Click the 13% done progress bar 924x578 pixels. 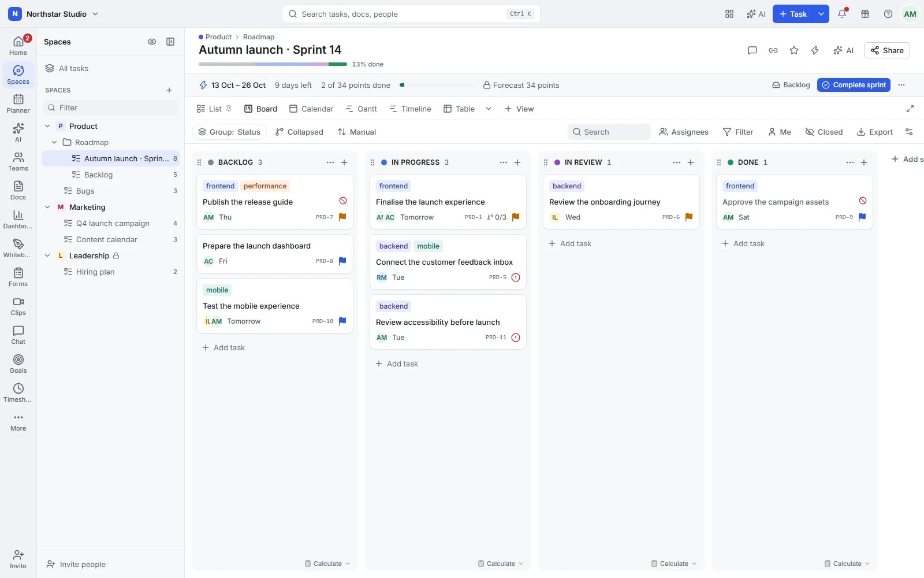pyautogui.click(x=273, y=64)
